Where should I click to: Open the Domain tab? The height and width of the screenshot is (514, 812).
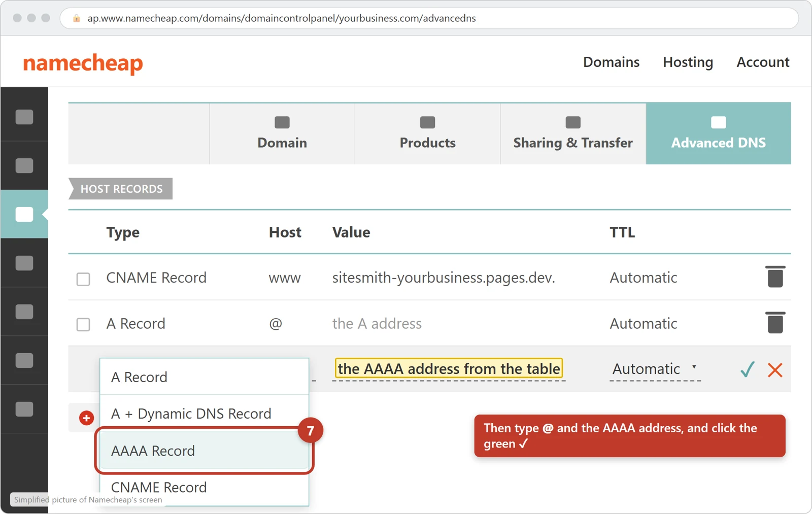pos(282,133)
